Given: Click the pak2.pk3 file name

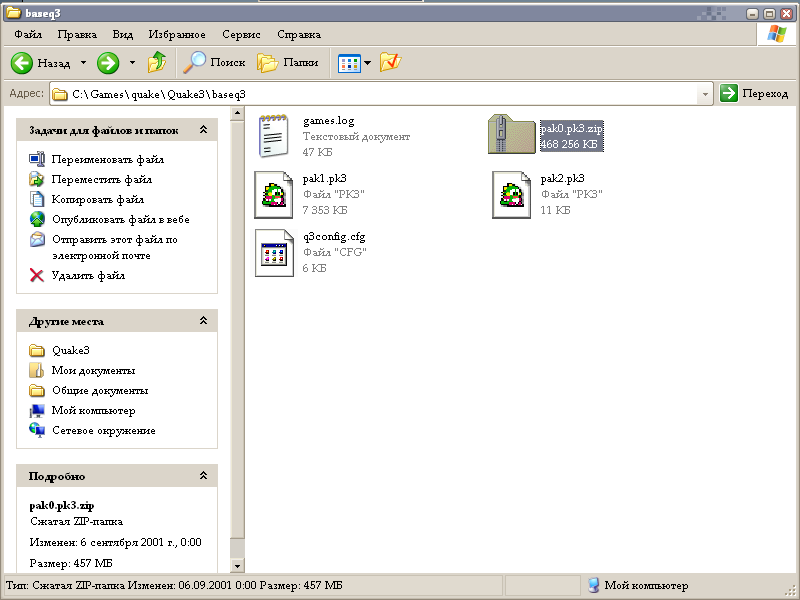Looking at the screenshot, I should [x=562, y=179].
